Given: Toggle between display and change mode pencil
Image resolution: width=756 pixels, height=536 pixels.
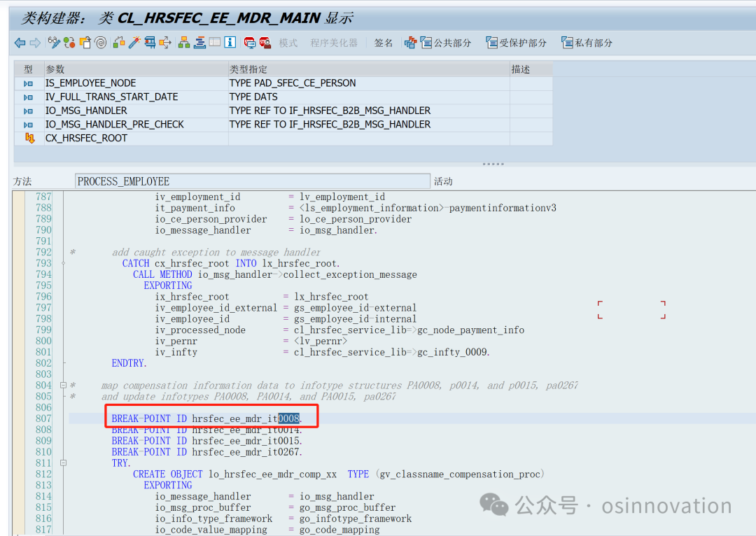Looking at the screenshot, I should [52, 42].
